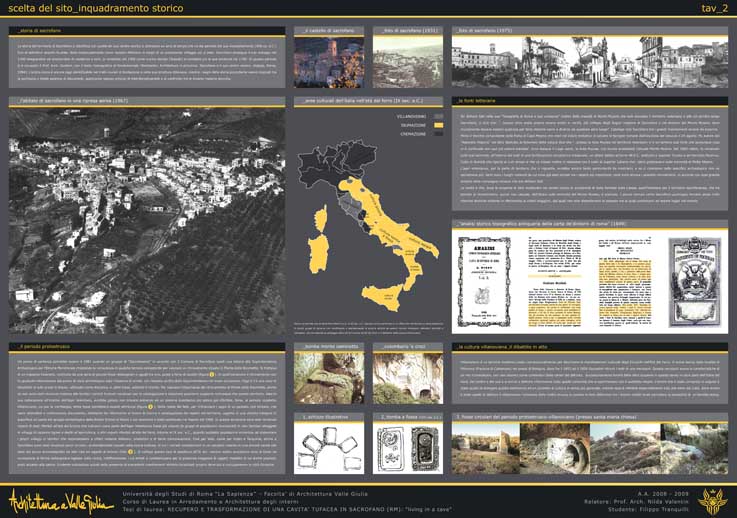Viewport: 737px width, 518px height.
Task: Click the 'Tesi di laurea: RECUPERO E TRASFORMAZIONE' footer line
Action: 287,510
